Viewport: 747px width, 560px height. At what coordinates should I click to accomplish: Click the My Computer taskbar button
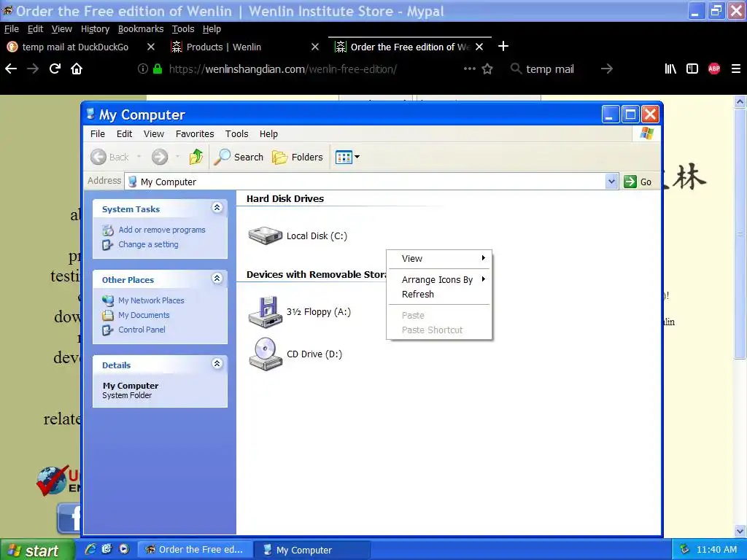[311, 550]
